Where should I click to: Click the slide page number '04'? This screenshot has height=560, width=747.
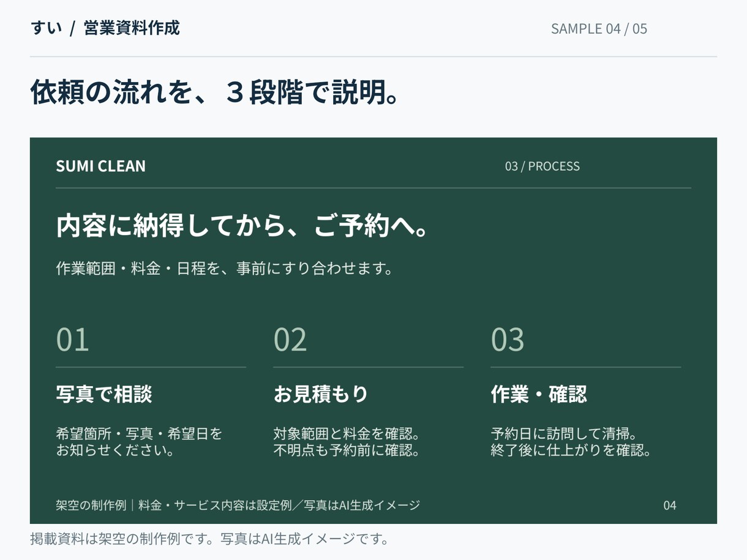tap(670, 506)
